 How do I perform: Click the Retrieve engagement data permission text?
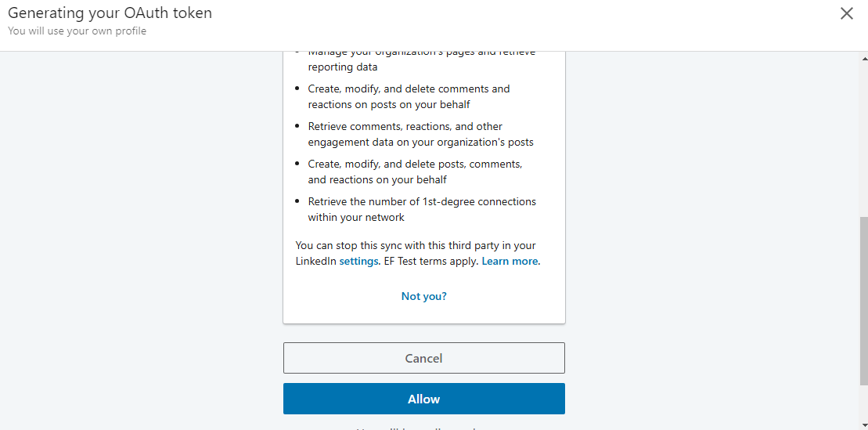point(420,134)
